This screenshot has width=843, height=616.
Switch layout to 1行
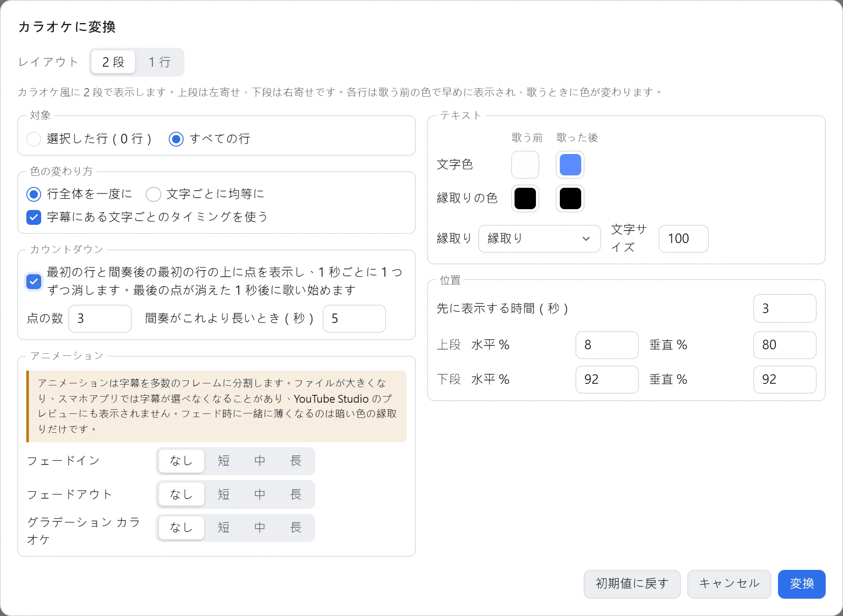(160, 62)
